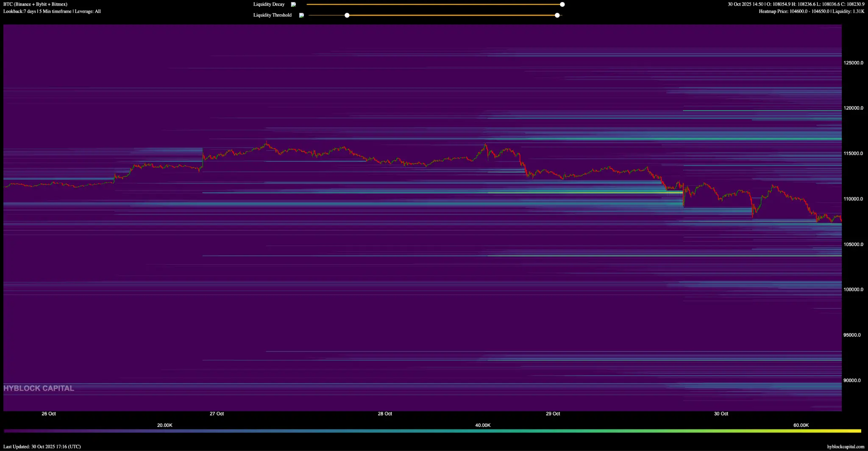Click the Liquidity Decay slider handle

click(x=562, y=4)
